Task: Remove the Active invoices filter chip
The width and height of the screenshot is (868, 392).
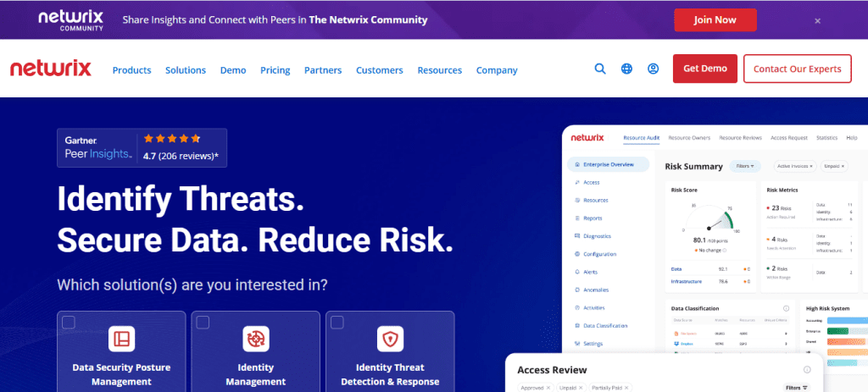Action: point(811,166)
